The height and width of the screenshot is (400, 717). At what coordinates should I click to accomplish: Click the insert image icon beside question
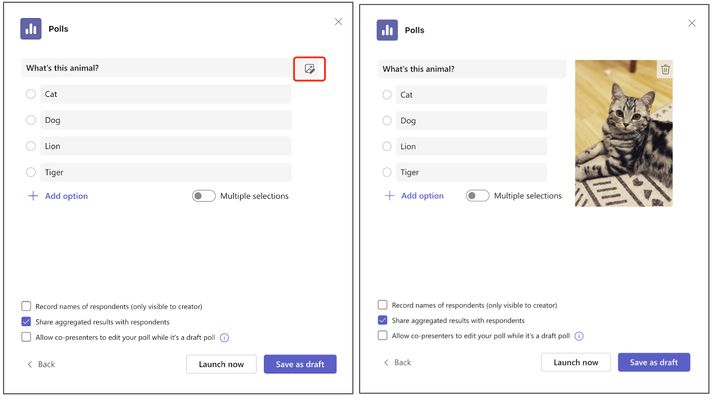point(310,69)
